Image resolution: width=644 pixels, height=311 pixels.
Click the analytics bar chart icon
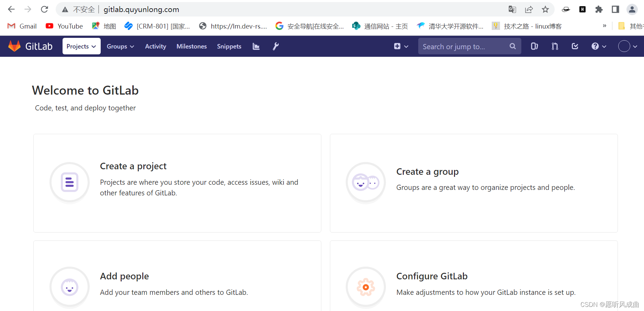tap(256, 46)
